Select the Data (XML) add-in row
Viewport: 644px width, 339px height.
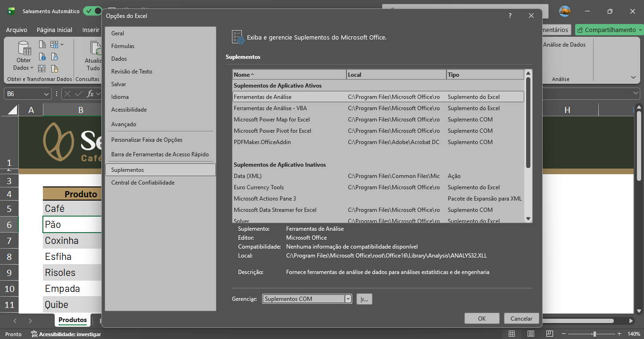(378, 176)
